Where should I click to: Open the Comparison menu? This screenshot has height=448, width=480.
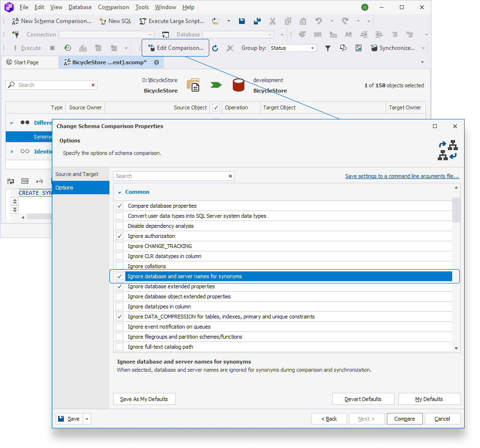113,7
